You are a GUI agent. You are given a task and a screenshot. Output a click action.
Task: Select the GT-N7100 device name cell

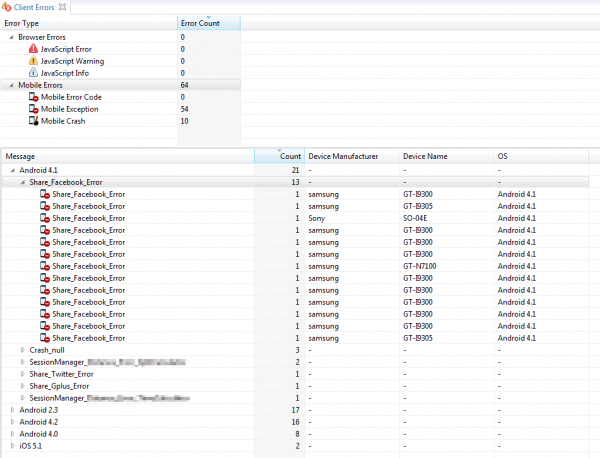coord(419,266)
